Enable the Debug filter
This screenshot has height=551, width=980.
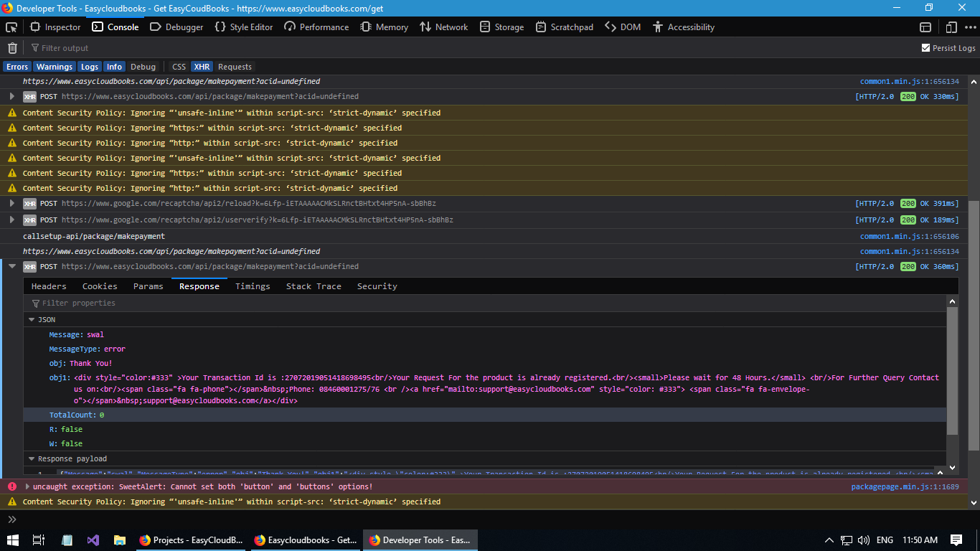pyautogui.click(x=143, y=67)
